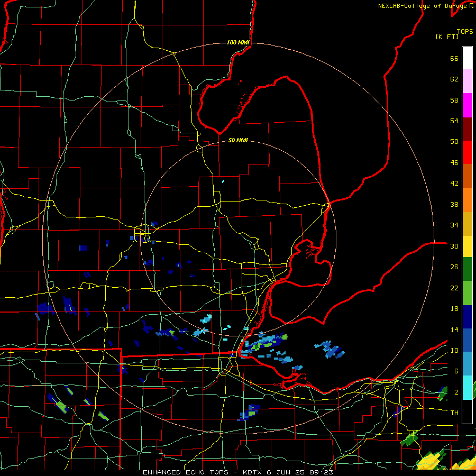
Task: Click the legend value "46"
Action: tap(454, 163)
